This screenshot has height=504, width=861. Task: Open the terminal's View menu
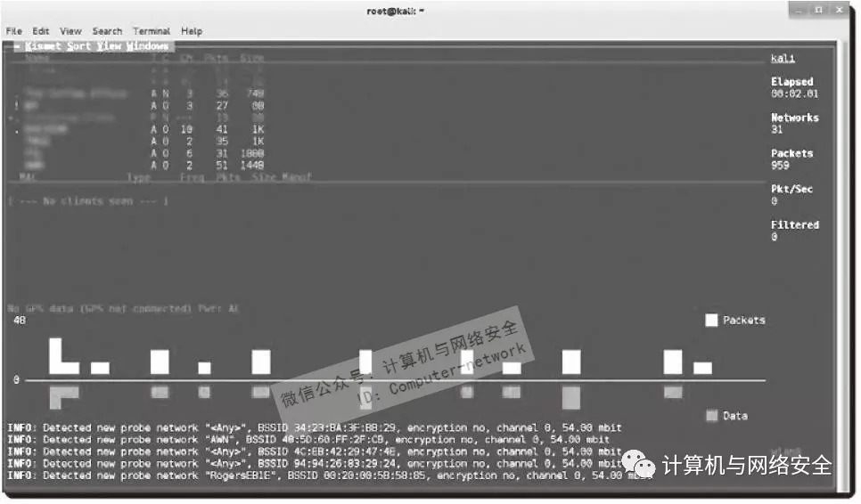[70, 31]
